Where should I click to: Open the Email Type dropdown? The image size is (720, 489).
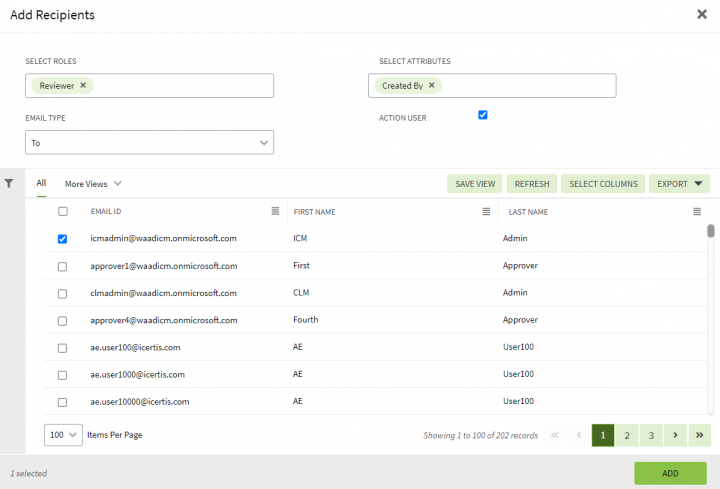(x=150, y=143)
